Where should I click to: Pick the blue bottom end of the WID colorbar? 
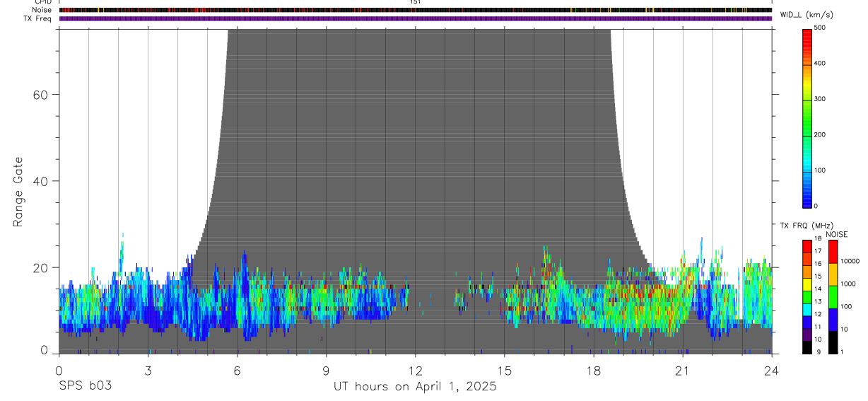pyautogui.click(x=807, y=203)
